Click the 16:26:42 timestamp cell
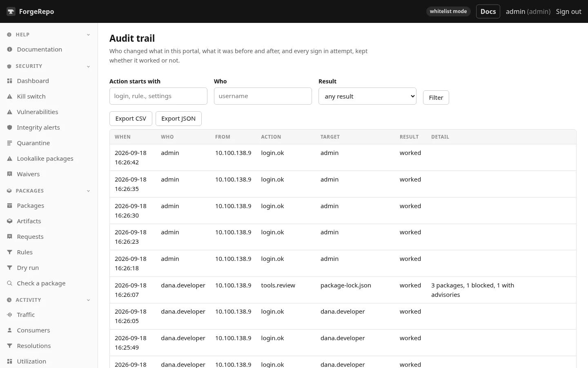Viewport: 588px width, 368px height. pyautogui.click(x=131, y=157)
